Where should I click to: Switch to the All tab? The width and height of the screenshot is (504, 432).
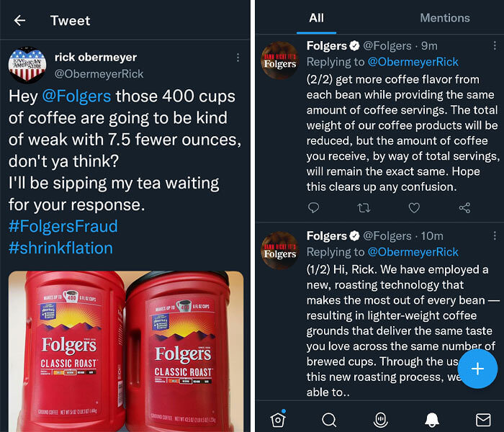(x=316, y=18)
